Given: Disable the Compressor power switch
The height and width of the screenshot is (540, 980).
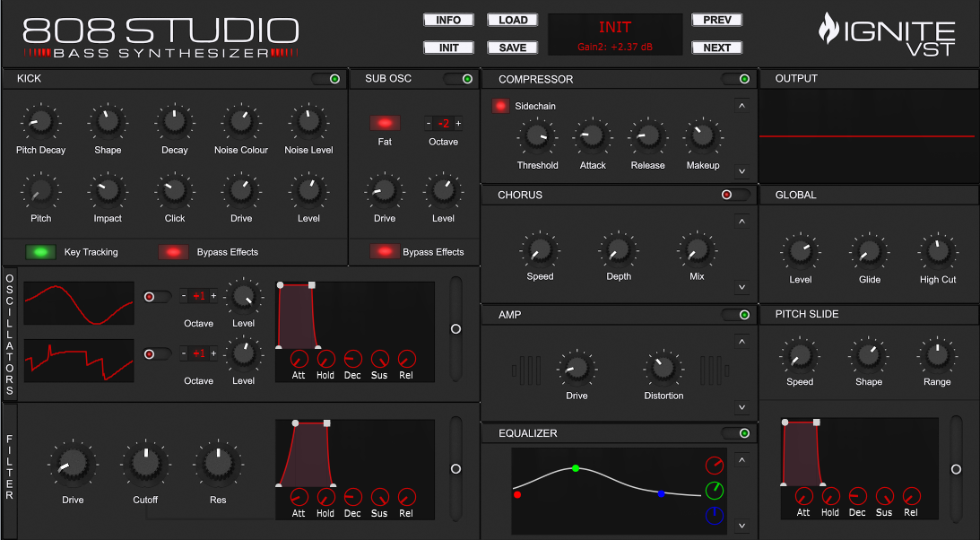Looking at the screenshot, I should coord(735,79).
